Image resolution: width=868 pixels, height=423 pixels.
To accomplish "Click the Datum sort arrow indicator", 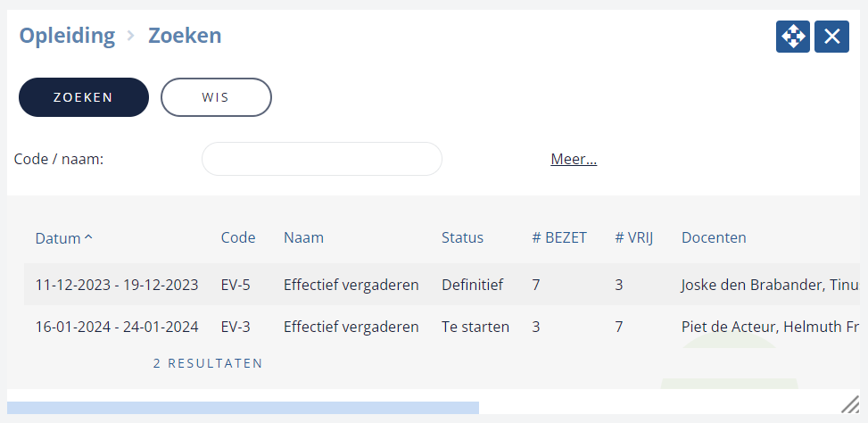I will point(88,238).
